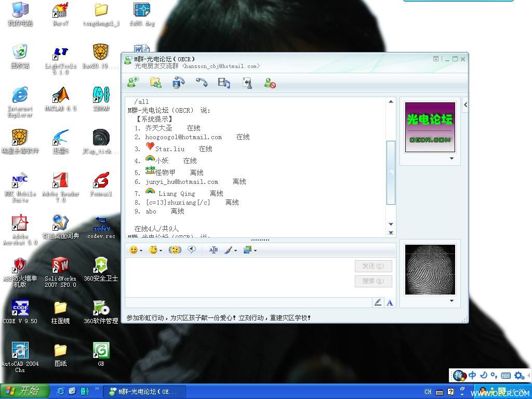Toggle the 中 Chinese/English mode on IME bar

[472, 375]
